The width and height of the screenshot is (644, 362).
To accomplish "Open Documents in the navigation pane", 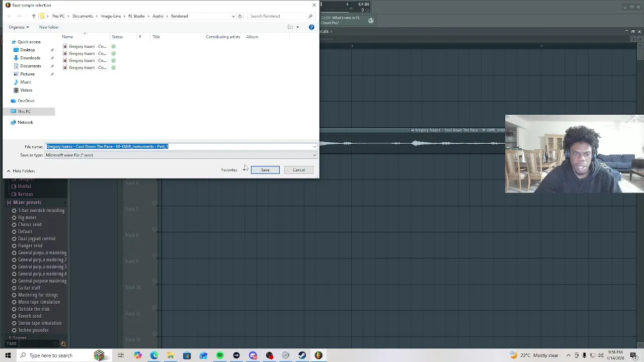I will [30, 66].
